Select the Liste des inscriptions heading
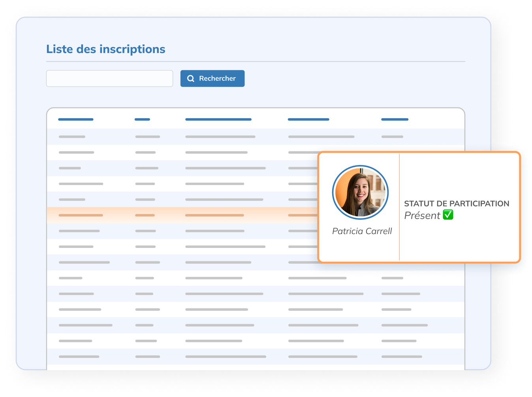 click(x=106, y=49)
